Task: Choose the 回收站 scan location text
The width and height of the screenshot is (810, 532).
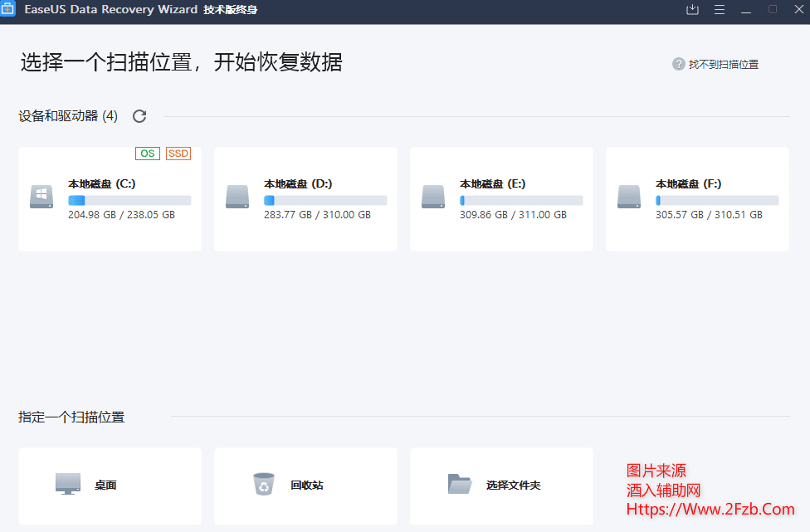Action: (307, 485)
